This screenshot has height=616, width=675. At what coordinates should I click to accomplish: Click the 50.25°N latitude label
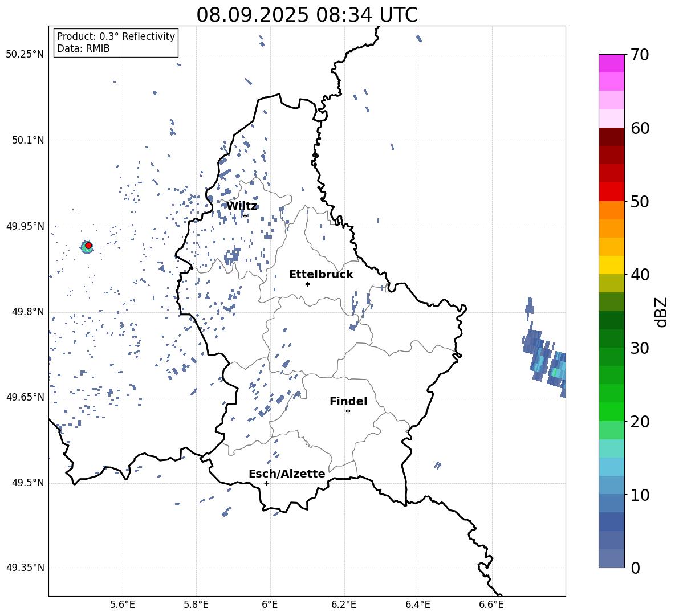(25, 55)
